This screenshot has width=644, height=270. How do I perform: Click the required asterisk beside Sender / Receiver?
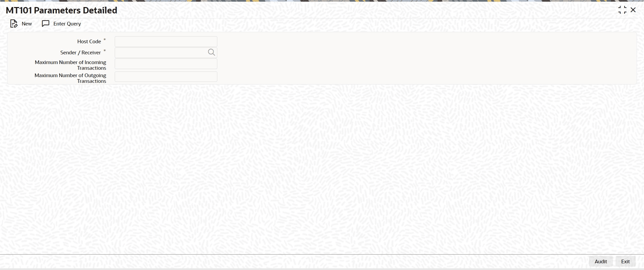coord(105,51)
